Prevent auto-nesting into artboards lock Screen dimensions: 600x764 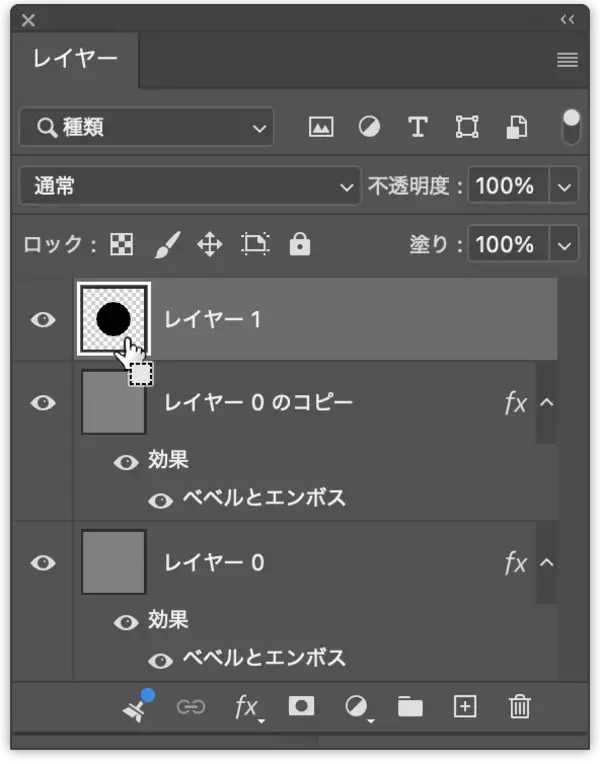pos(255,244)
